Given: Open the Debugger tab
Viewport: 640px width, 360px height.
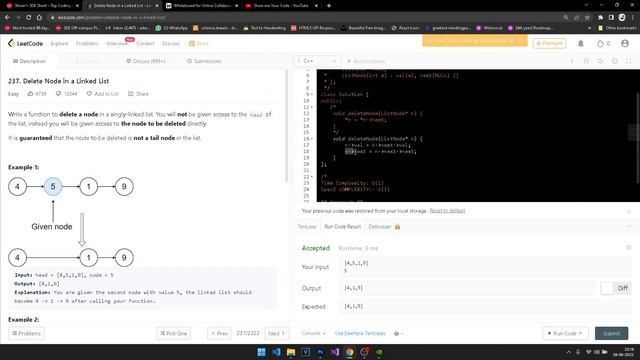Looking at the screenshot, I should (x=380, y=227).
